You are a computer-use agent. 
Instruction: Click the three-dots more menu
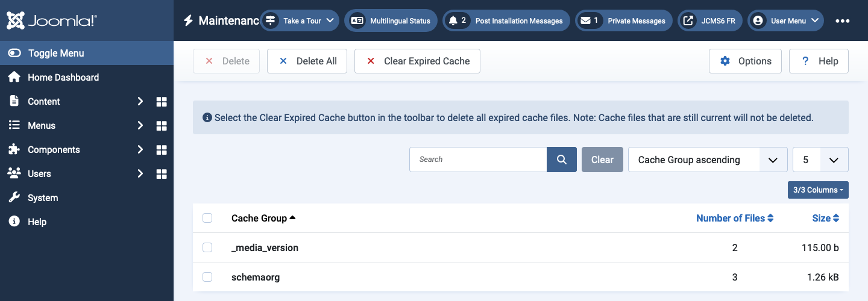(x=842, y=20)
